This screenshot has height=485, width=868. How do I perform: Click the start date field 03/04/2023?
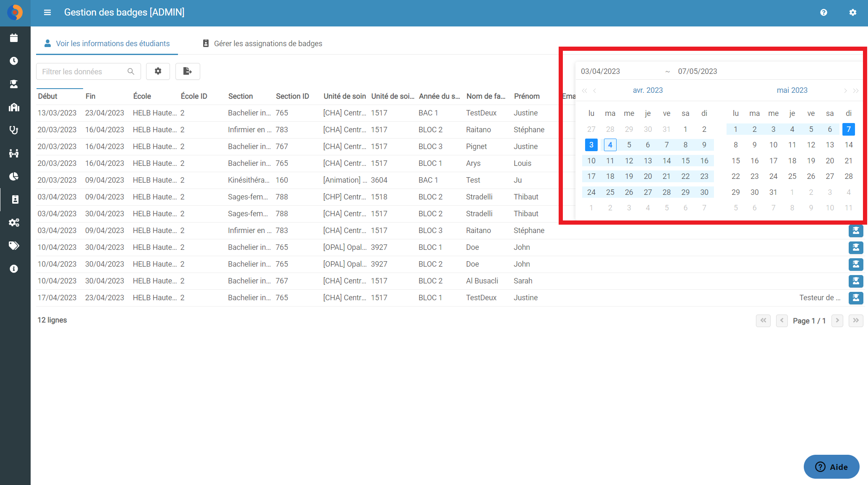click(600, 71)
